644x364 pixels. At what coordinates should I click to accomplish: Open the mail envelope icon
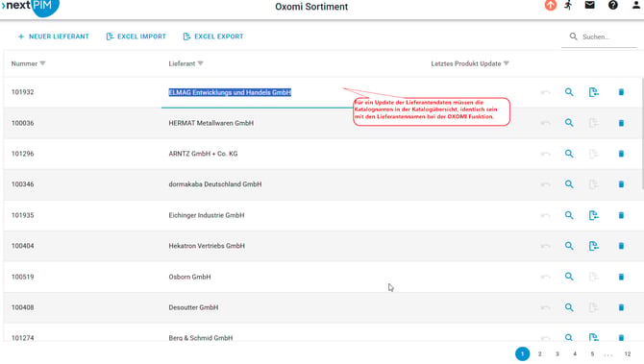click(590, 5)
